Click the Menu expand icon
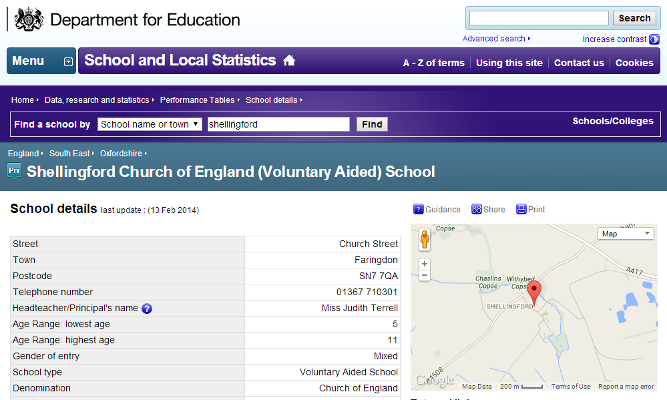Screen dimensions: 667x400 click(68, 62)
